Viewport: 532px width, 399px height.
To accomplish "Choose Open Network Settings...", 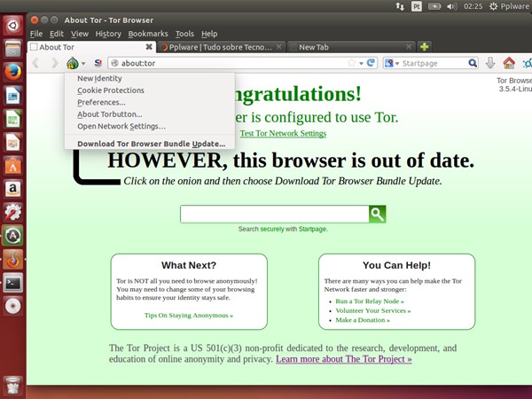I will (150, 126).
